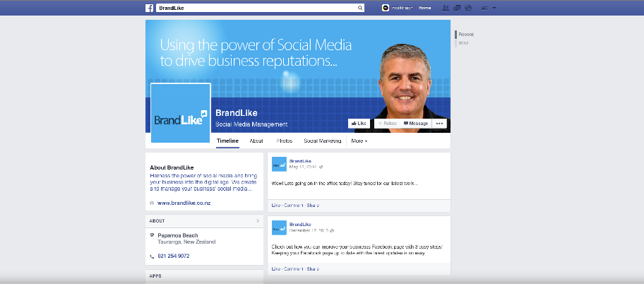644x284 pixels.
Task: Jump to 2013 in timeline navigator
Action: point(464,43)
